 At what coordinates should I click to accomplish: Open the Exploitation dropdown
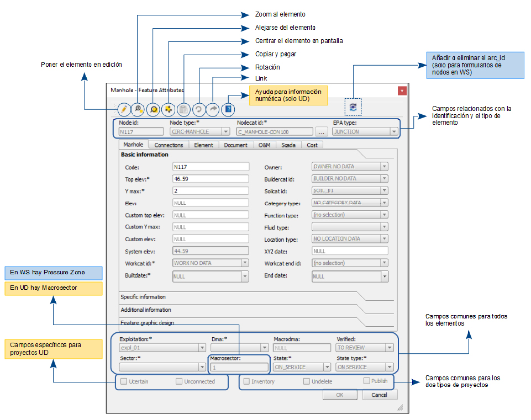[x=162, y=348]
